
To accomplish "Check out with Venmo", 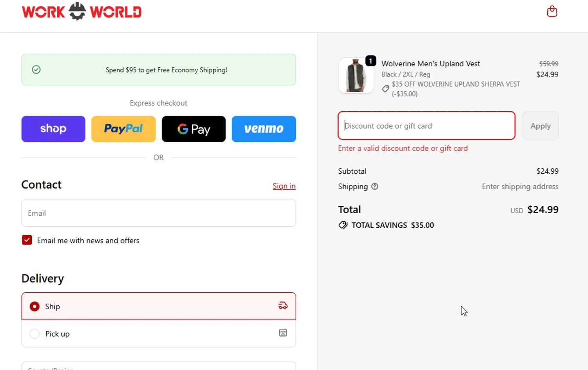I will [264, 129].
